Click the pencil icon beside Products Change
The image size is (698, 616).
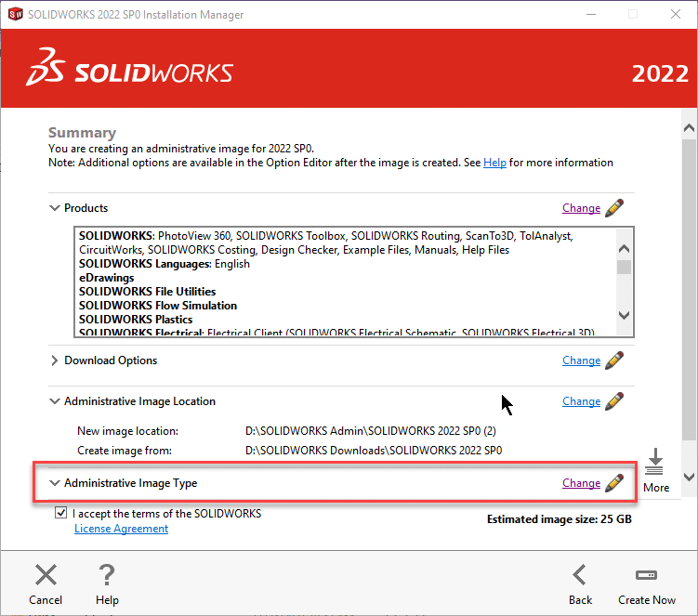coord(614,208)
